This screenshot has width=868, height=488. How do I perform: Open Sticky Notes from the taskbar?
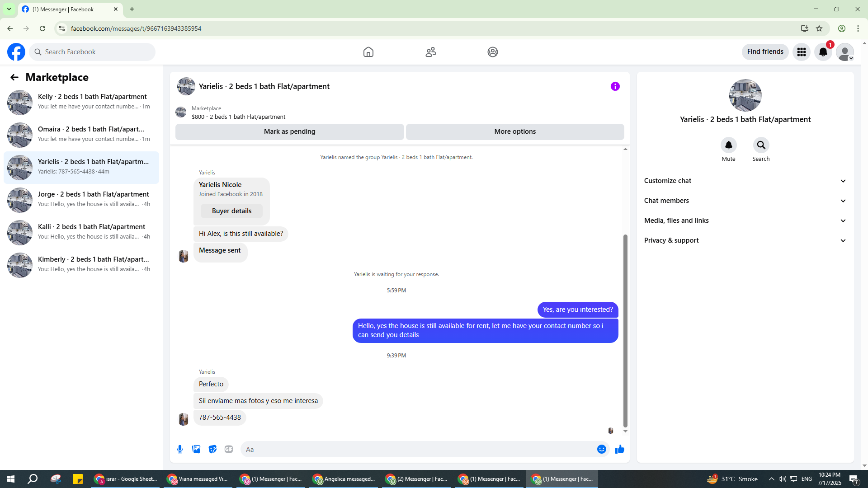coord(78,479)
